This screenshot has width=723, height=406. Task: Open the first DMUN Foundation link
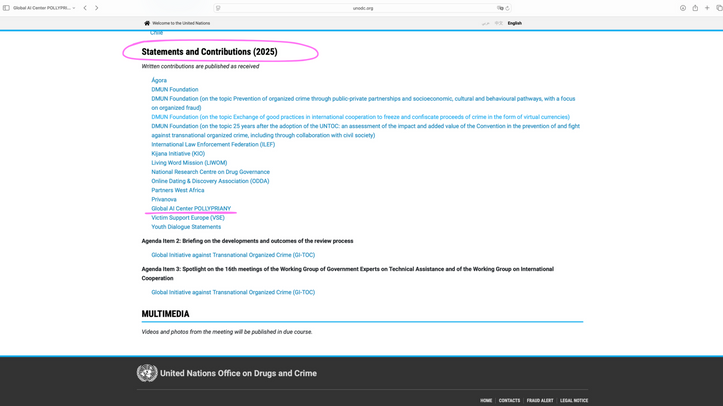point(175,89)
